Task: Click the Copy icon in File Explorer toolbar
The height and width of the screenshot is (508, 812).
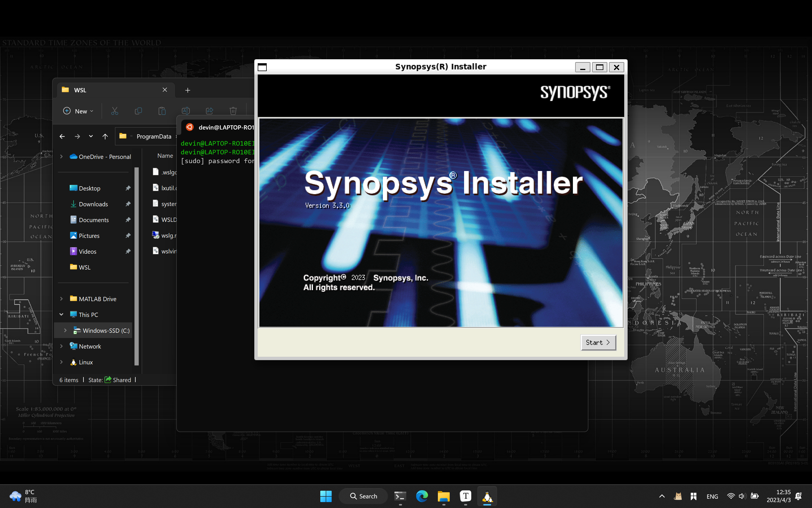Action: (x=138, y=111)
